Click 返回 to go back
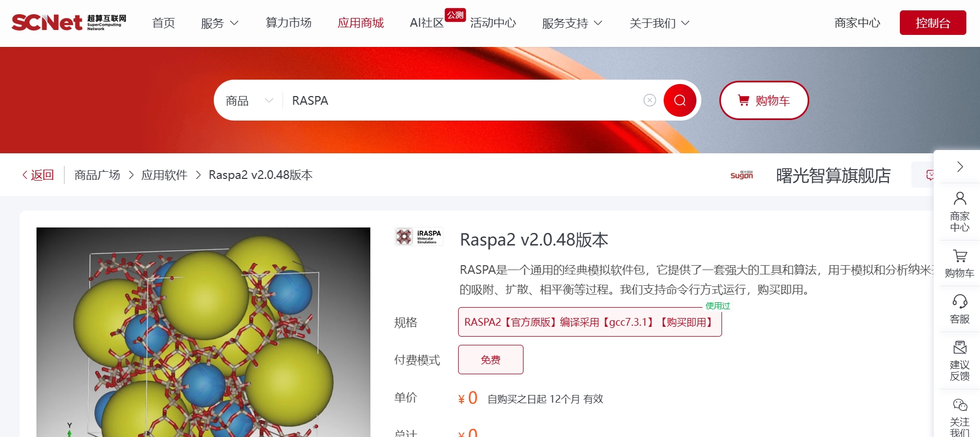 click(x=38, y=175)
